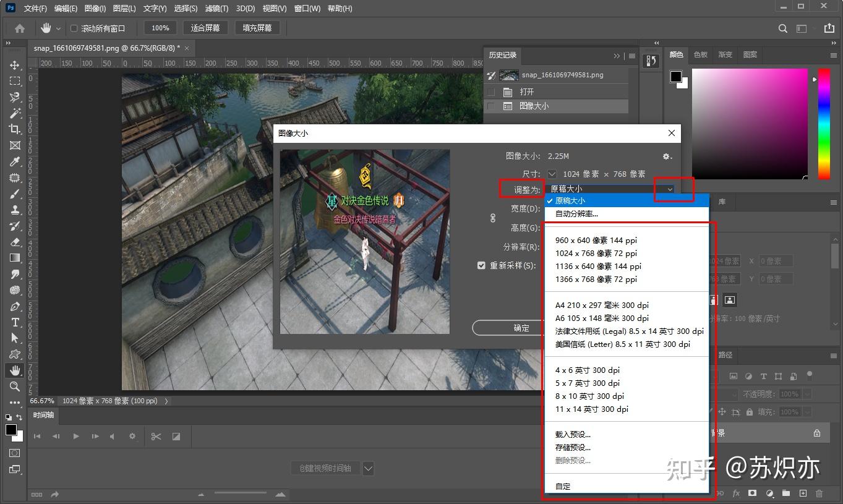
Task: Click the 100% zoom button
Action: pyautogui.click(x=160, y=28)
